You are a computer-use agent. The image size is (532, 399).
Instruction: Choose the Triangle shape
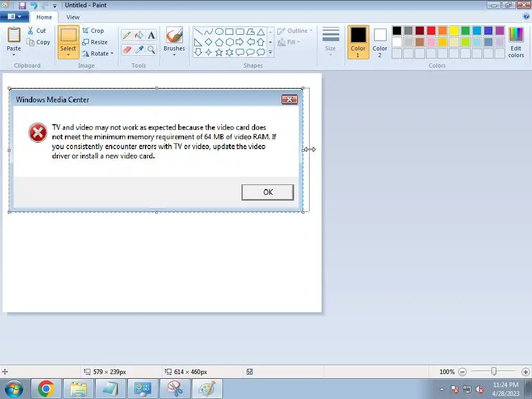(x=261, y=32)
